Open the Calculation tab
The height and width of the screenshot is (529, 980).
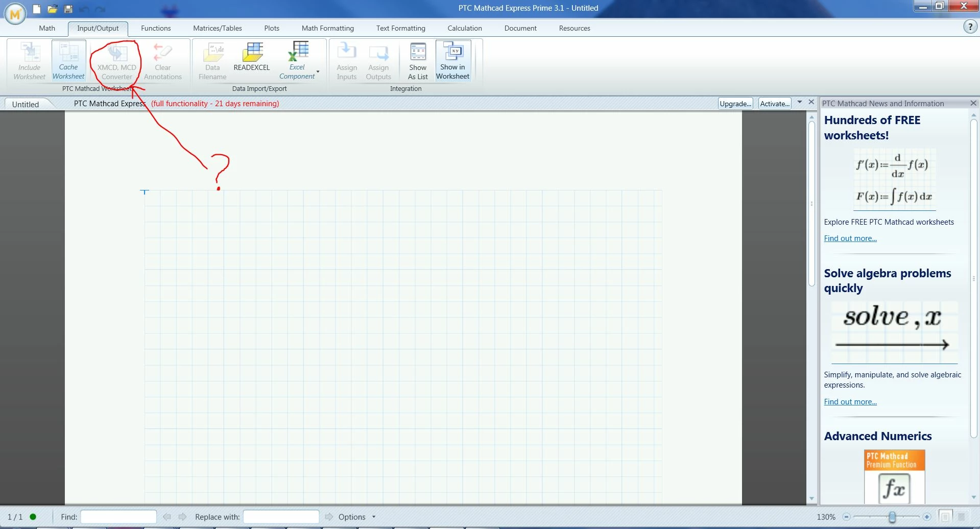465,28
